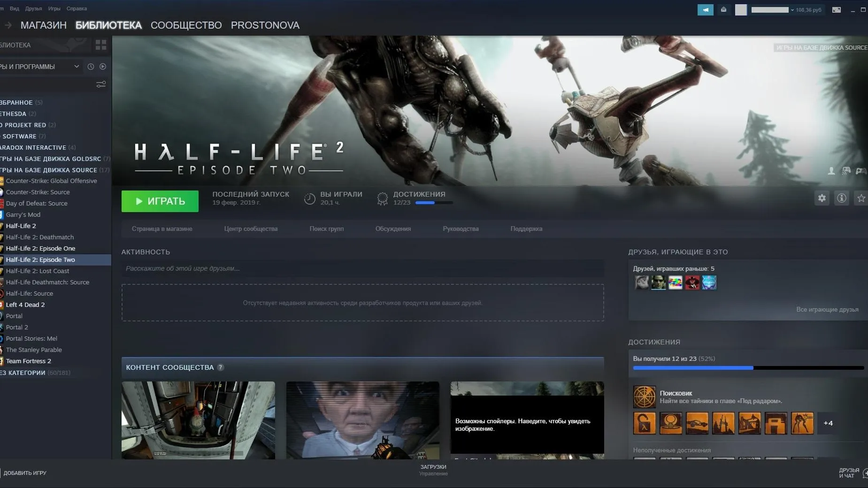Open the inbox envelope icon
Screen dimensions: 868x488
click(x=723, y=10)
